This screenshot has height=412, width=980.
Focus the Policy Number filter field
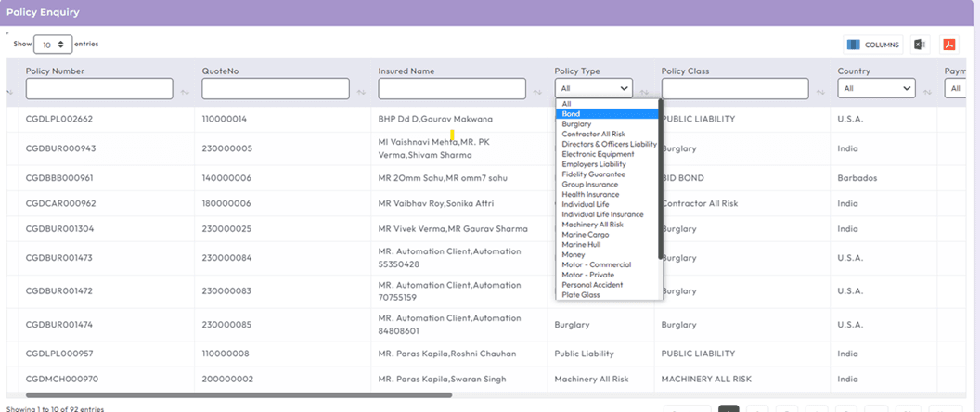click(x=99, y=89)
